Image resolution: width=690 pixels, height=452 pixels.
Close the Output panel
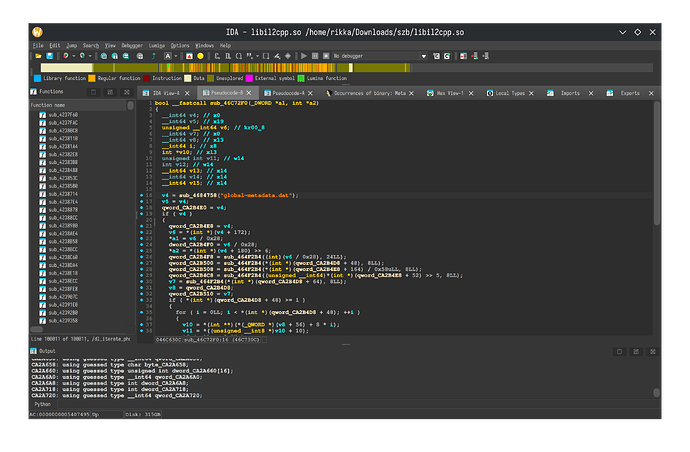(x=653, y=351)
